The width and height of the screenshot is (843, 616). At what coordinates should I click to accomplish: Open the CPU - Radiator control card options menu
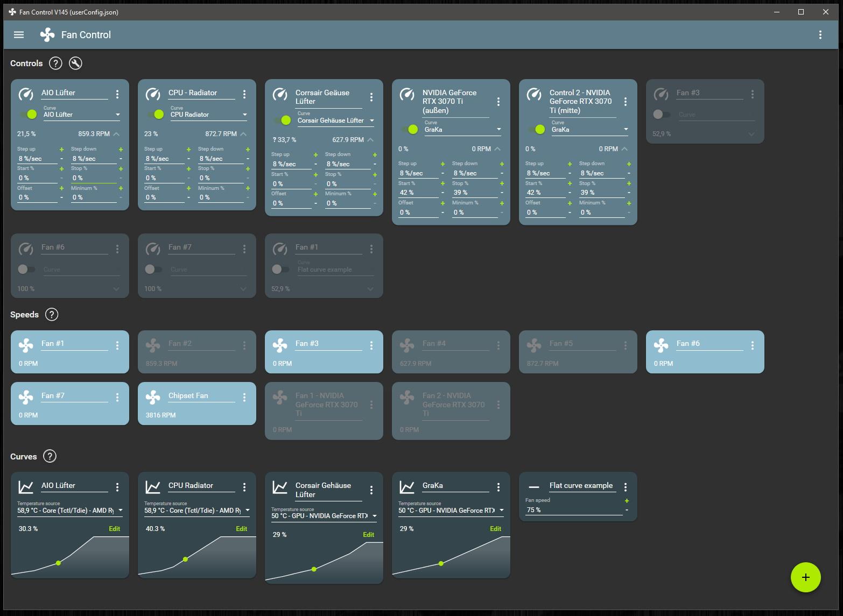(244, 94)
